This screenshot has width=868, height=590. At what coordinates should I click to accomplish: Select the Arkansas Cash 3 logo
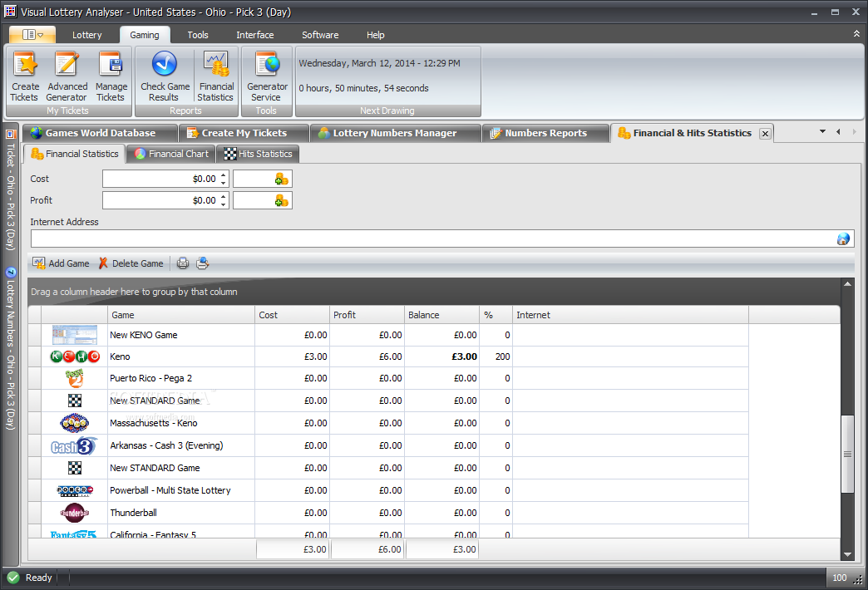coord(74,445)
